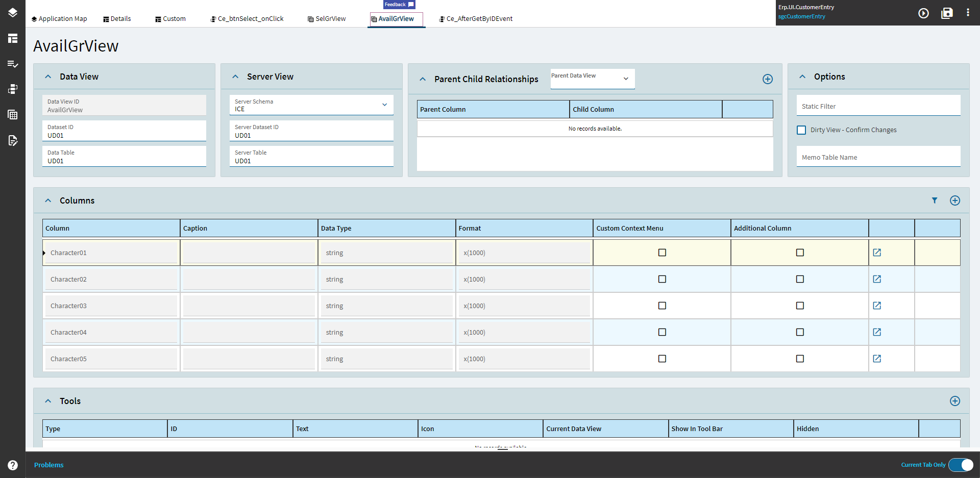Add a new column with plus icon

954,200
